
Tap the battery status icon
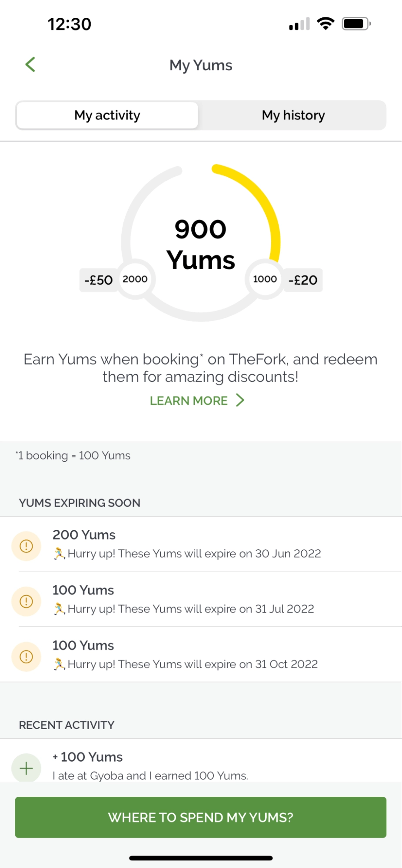pyautogui.click(x=356, y=24)
